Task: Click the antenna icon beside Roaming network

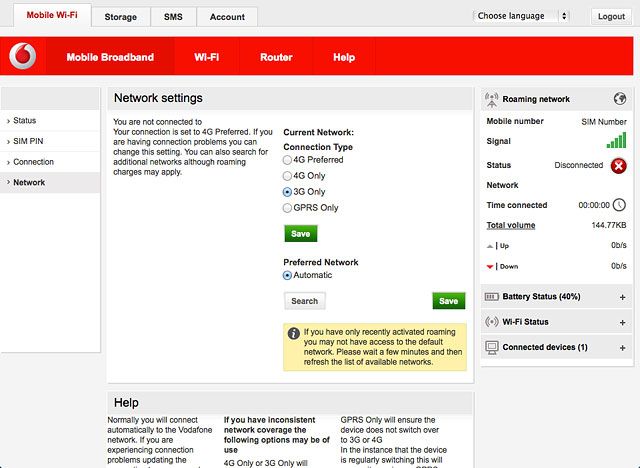Action: coord(491,100)
